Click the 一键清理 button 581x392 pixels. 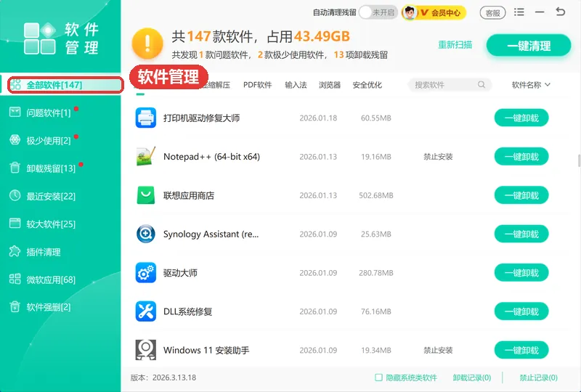pyautogui.click(x=529, y=46)
